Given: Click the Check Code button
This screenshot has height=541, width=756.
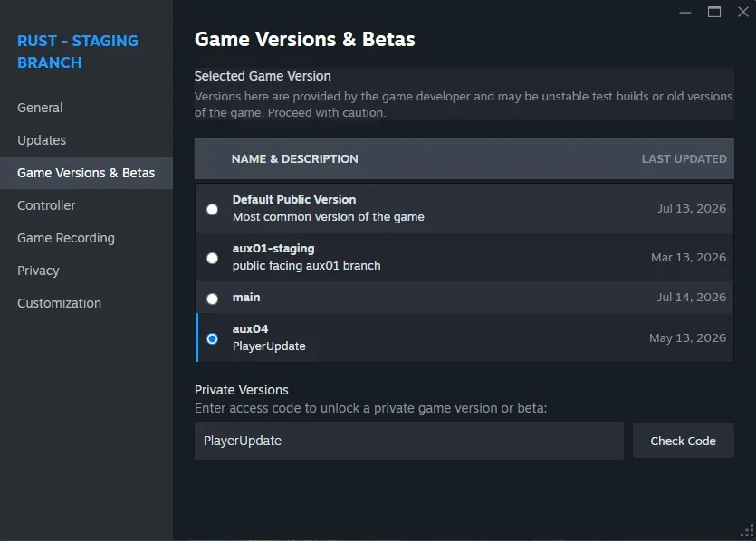Looking at the screenshot, I should tap(684, 441).
